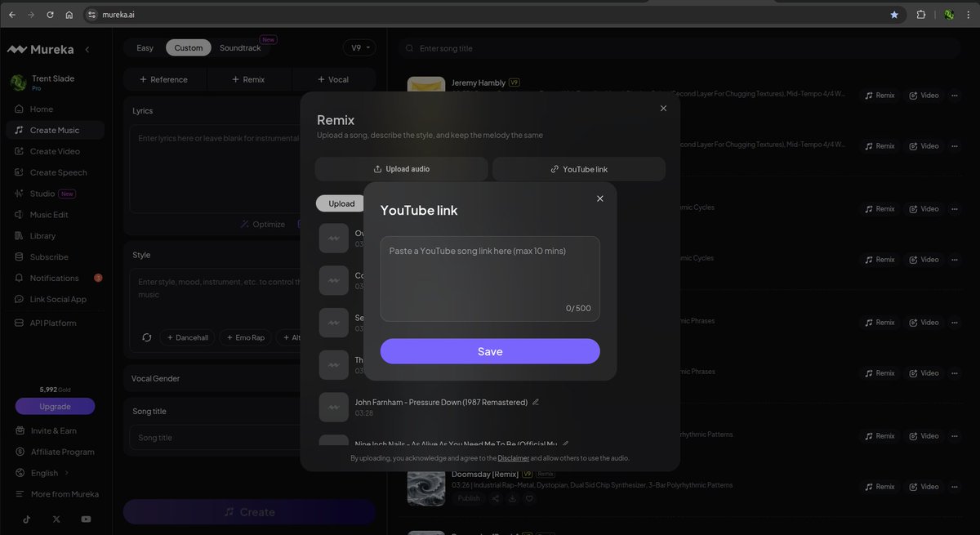Click the Upload audio button
The width and height of the screenshot is (980, 535).
point(401,169)
